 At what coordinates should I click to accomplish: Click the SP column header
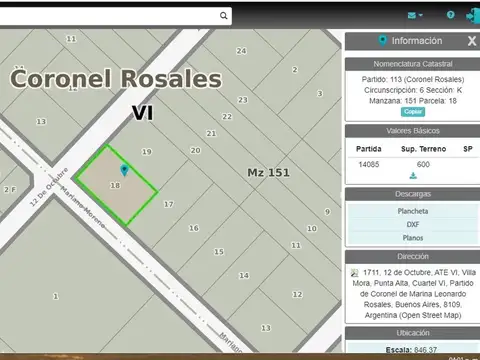pyautogui.click(x=468, y=149)
